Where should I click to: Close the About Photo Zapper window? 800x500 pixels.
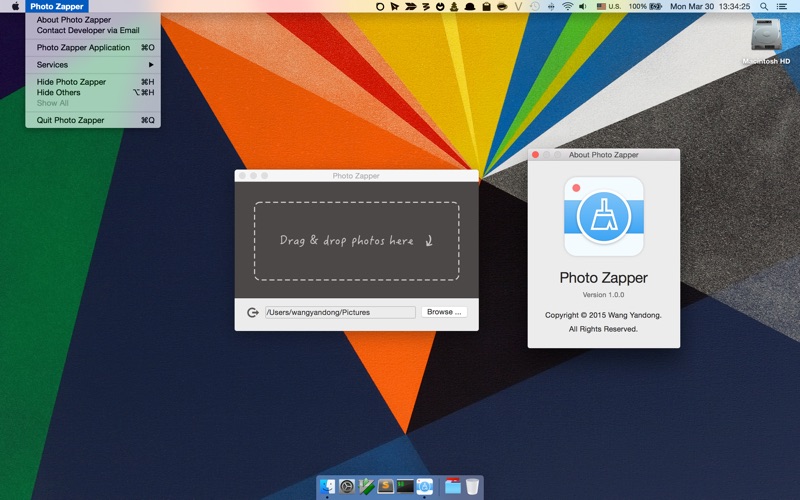click(x=535, y=155)
